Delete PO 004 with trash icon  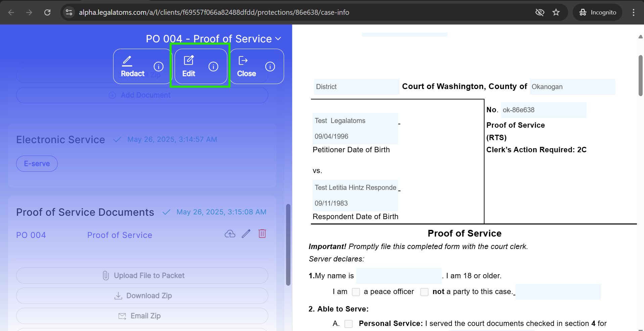click(x=262, y=234)
